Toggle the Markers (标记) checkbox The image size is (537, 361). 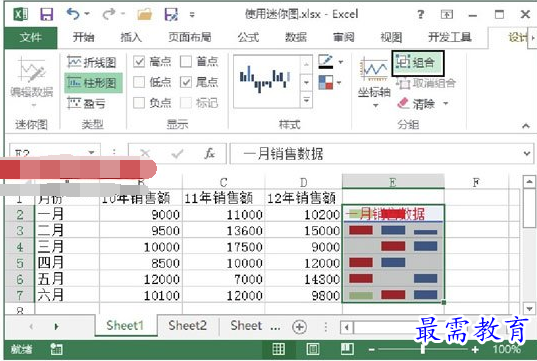(186, 103)
